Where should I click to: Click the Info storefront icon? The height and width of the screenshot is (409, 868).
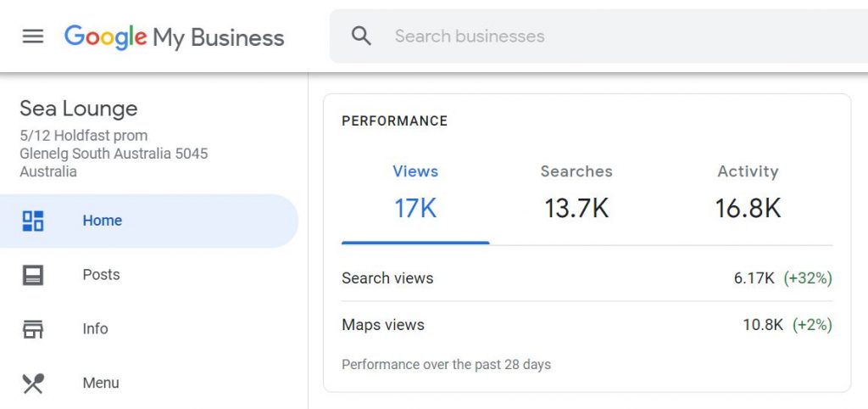(33, 329)
